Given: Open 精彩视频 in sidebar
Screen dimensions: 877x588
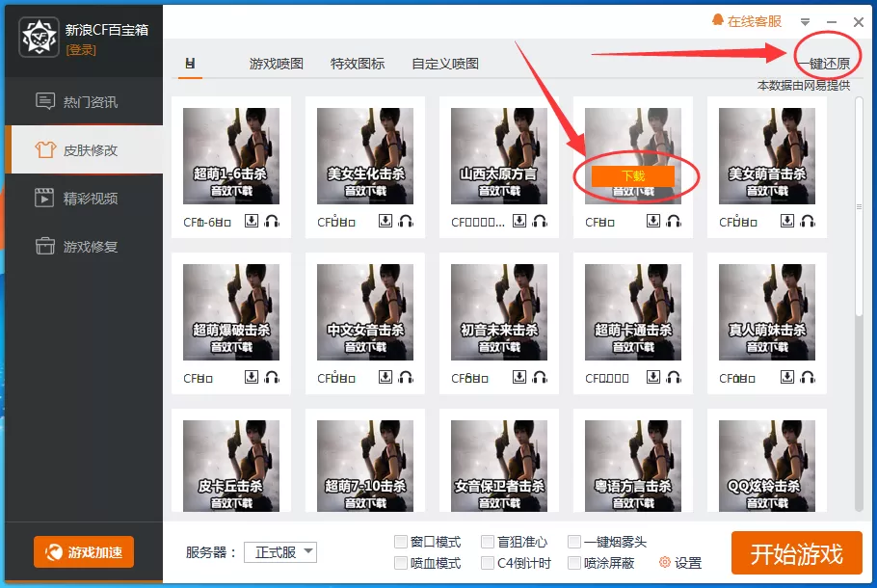Looking at the screenshot, I should click(84, 198).
